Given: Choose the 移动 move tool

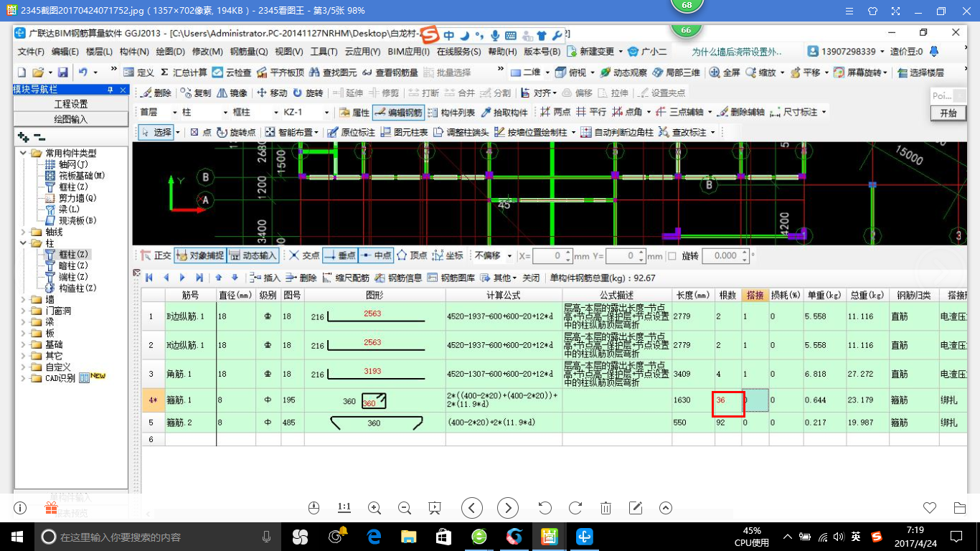Looking at the screenshot, I should (x=273, y=93).
